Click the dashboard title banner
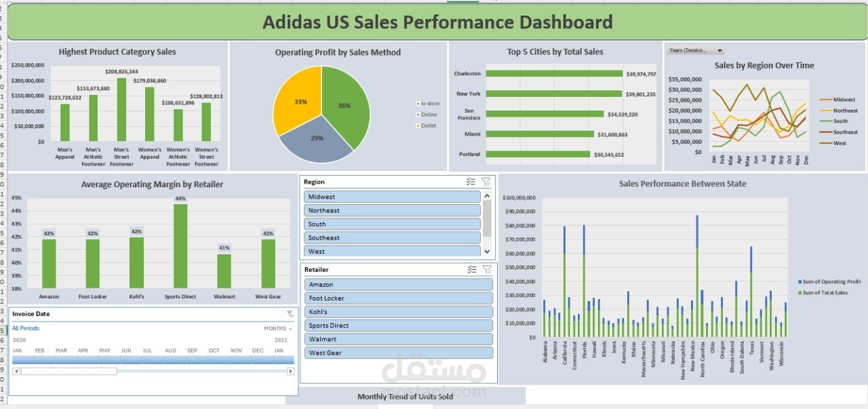Viewport: 868px width, 409px height. [437, 22]
